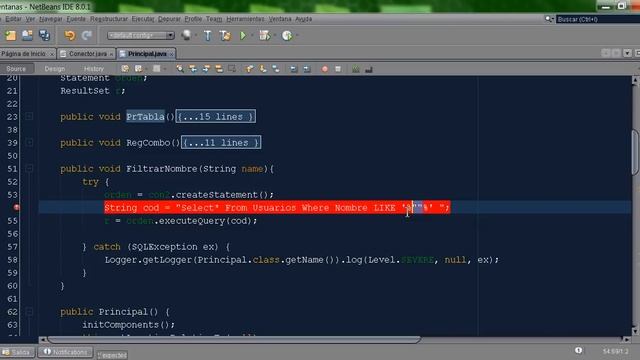Click the Open Project folder icon
640x360 pixels.
(27, 36)
